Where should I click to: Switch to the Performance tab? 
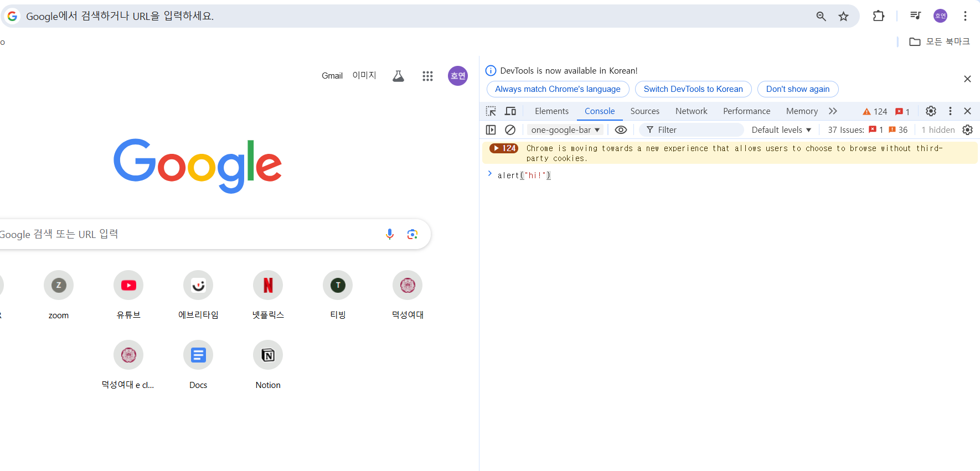click(747, 111)
